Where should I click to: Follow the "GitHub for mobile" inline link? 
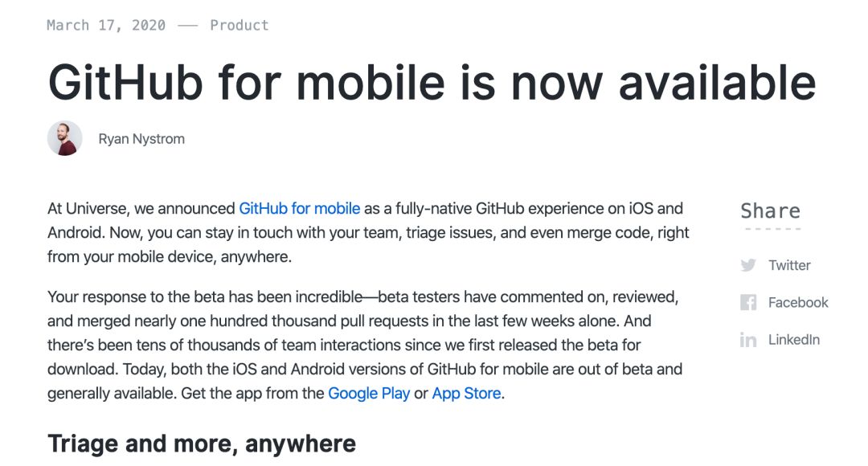click(x=300, y=208)
